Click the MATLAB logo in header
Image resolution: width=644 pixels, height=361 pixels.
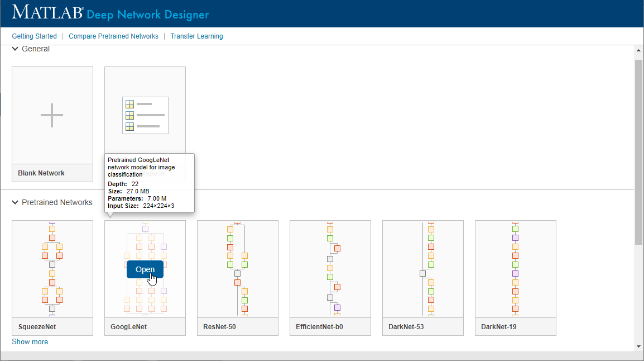click(x=47, y=12)
